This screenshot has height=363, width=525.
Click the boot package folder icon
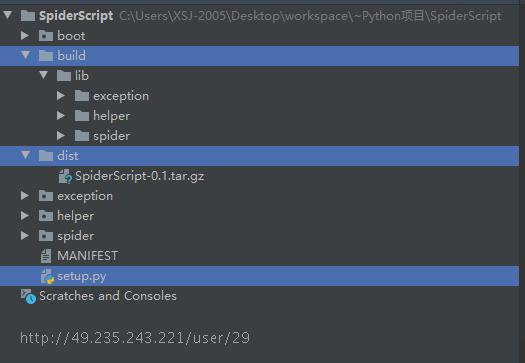point(46,35)
